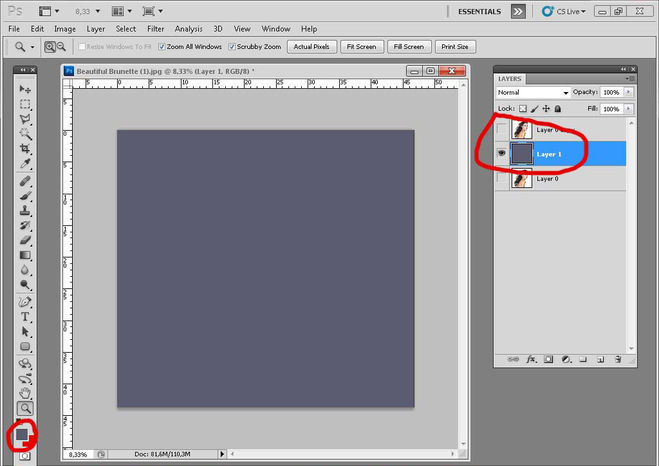The image size is (659, 466).
Task: Uncheck the Scrubby Zoom option
Action: pyautogui.click(x=233, y=47)
